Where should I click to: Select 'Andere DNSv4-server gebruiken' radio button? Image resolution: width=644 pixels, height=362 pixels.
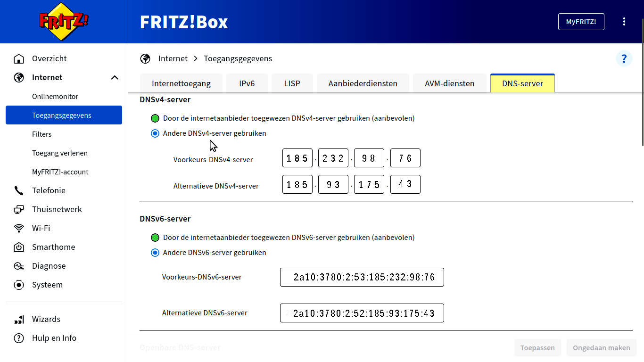click(155, 133)
